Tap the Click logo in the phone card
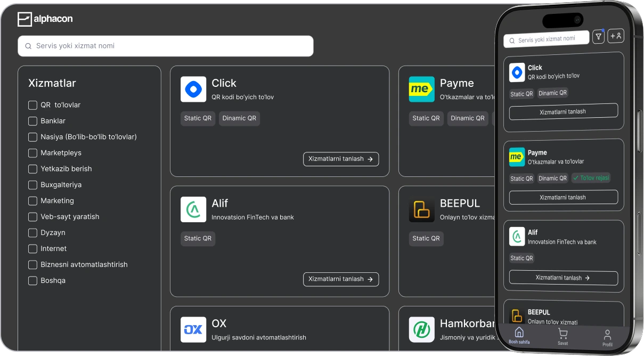 pyautogui.click(x=517, y=72)
